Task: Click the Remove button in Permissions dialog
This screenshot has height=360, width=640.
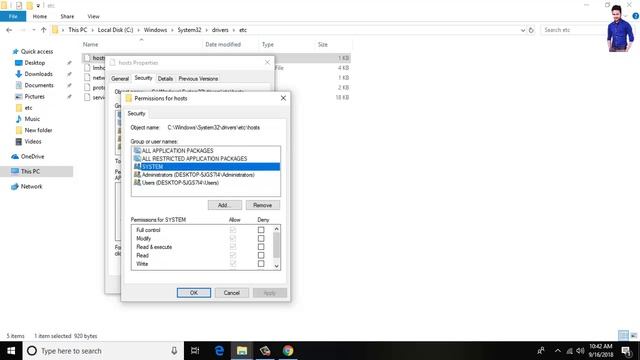Action: 262,205
